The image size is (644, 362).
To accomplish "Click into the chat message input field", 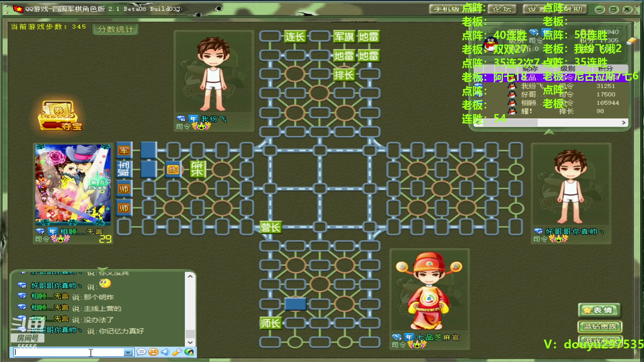I will (x=68, y=352).
